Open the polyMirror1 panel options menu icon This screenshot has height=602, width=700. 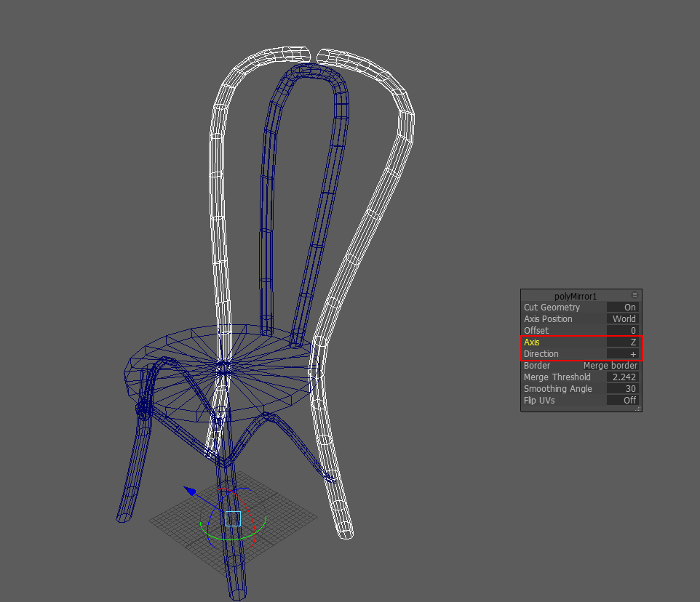(x=635, y=295)
